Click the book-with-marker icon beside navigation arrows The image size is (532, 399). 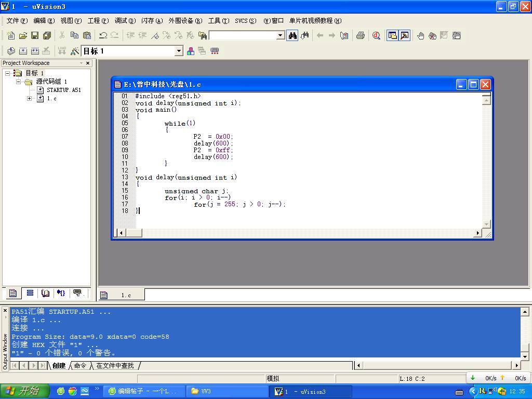coord(344,35)
